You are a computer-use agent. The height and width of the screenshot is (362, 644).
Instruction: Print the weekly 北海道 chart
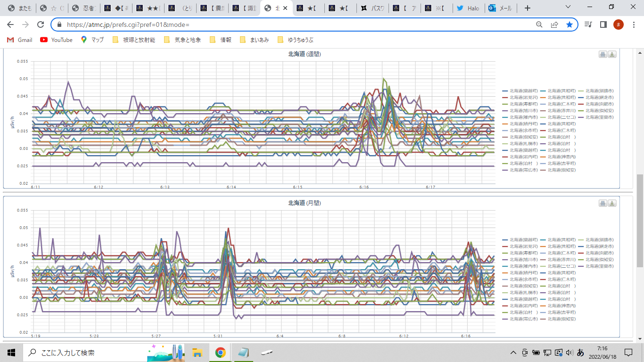click(603, 55)
